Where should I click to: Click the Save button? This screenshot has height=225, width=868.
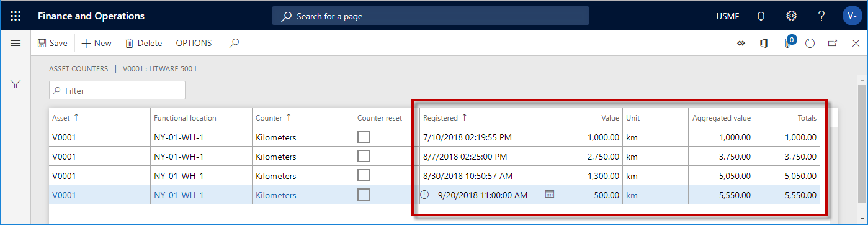tap(52, 44)
